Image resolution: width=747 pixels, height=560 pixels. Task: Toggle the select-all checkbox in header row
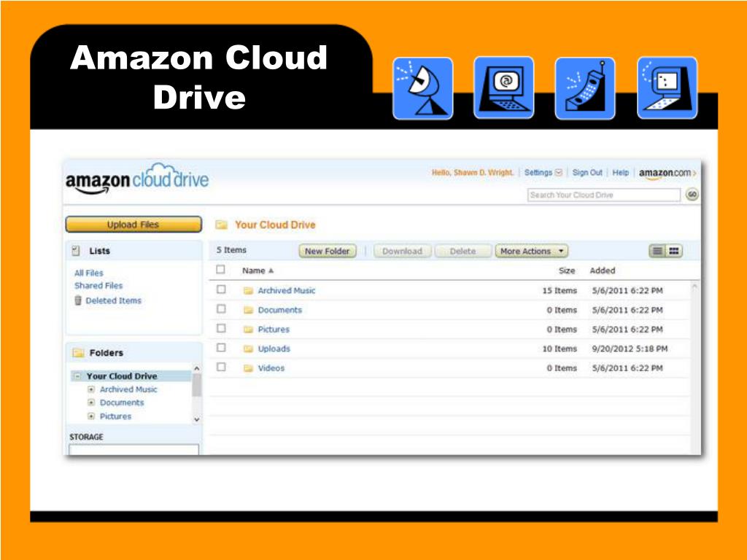click(220, 270)
